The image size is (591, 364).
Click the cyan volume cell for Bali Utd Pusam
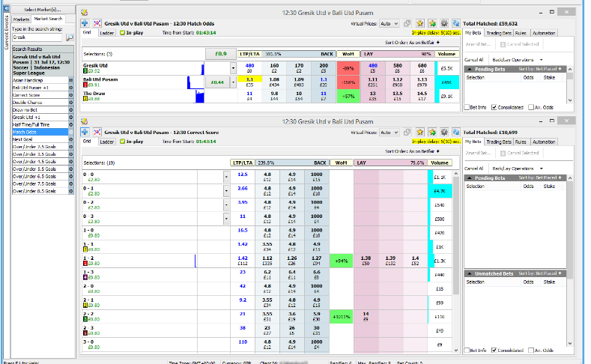[446, 82]
